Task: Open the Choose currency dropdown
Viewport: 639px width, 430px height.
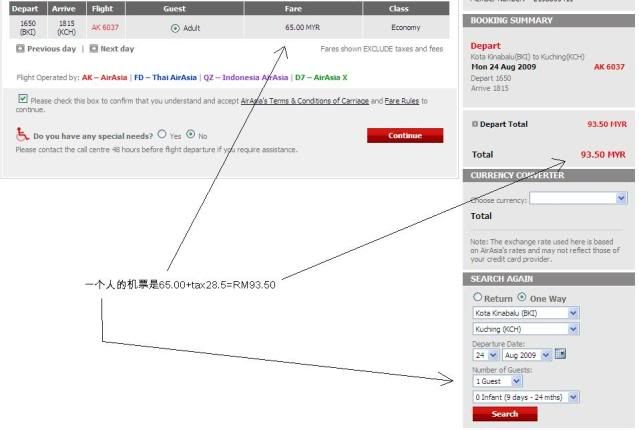Action: (578, 198)
